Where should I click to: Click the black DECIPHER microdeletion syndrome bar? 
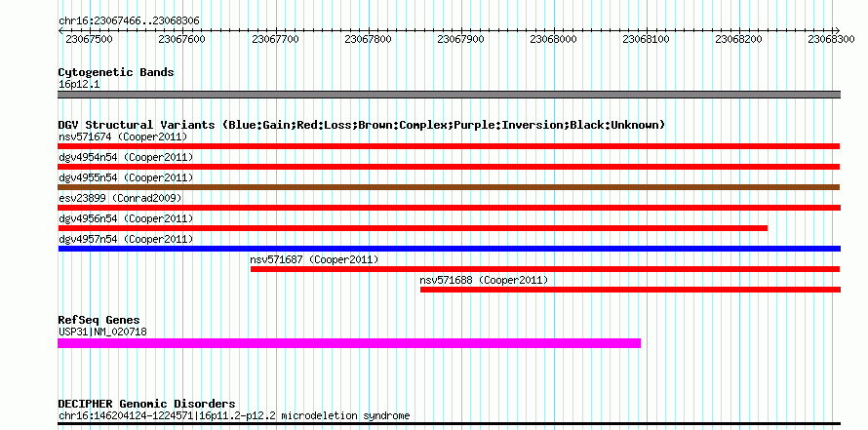[449, 423]
